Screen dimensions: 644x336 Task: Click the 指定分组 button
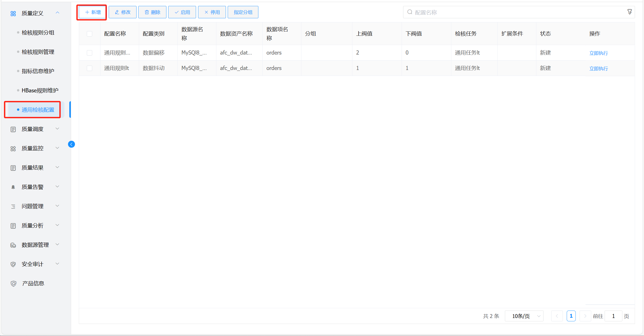[x=243, y=12]
